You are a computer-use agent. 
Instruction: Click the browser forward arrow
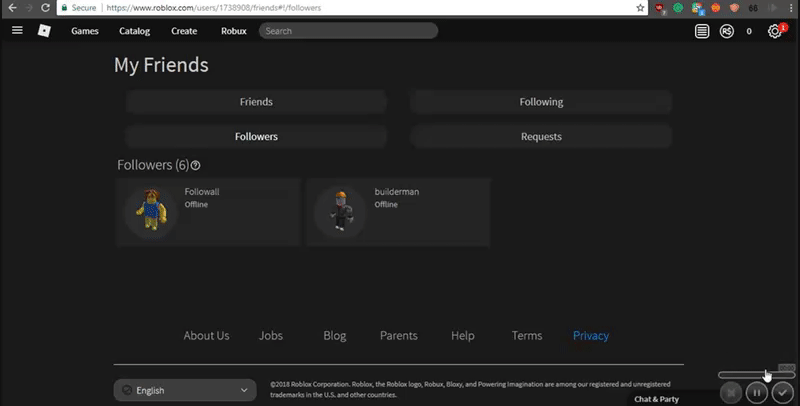coord(29,8)
